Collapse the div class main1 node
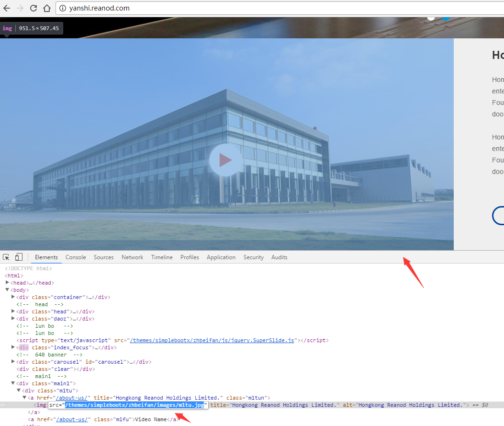 click(x=13, y=383)
